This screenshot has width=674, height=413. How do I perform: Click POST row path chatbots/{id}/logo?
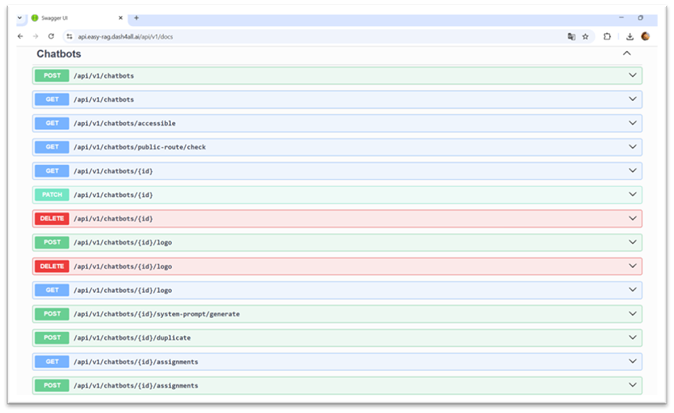point(123,242)
